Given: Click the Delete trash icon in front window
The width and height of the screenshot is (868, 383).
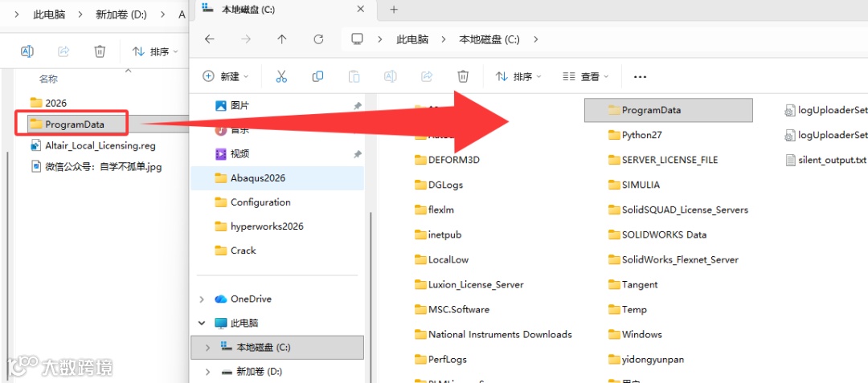Looking at the screenshot, I should (464, 77).
